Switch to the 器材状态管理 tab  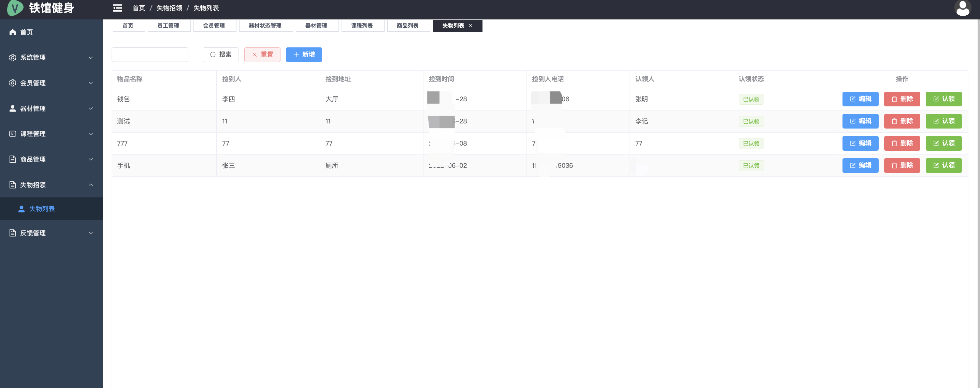(265, 26)
